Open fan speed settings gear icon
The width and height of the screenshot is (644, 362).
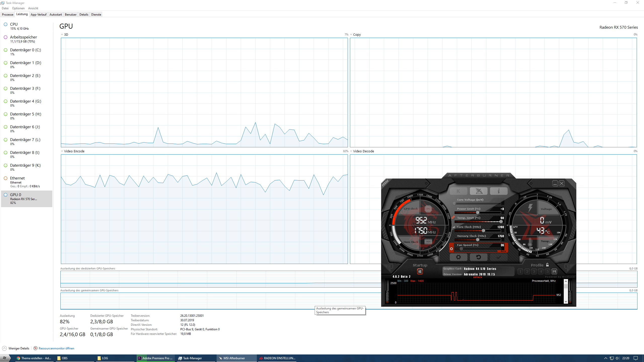[x=452, y=249]
